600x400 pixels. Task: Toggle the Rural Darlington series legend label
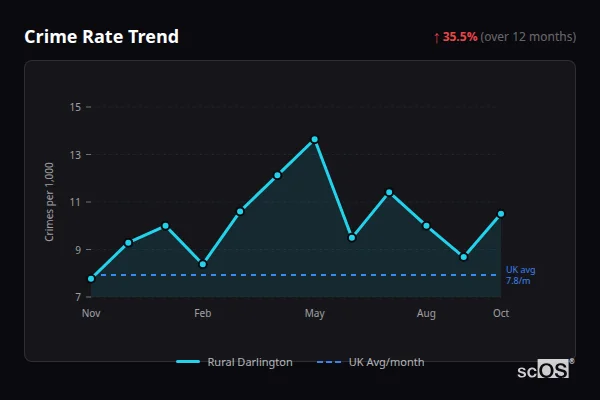point(250,362)
